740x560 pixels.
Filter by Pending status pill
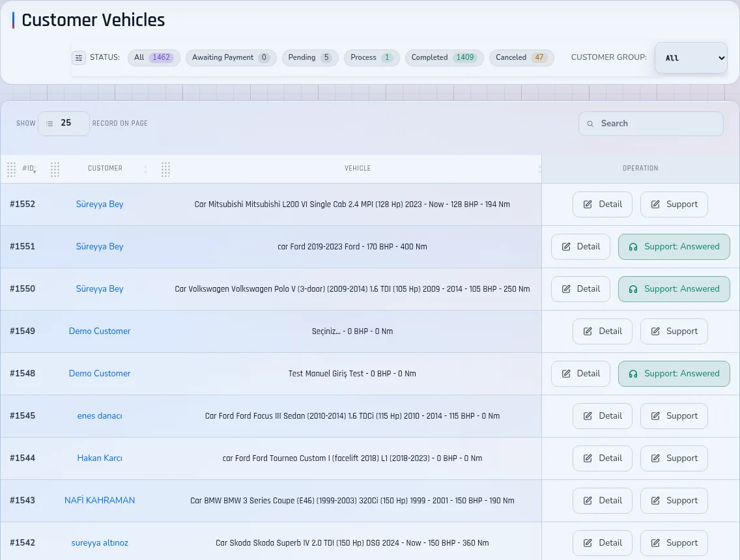[x=310, y=57]
